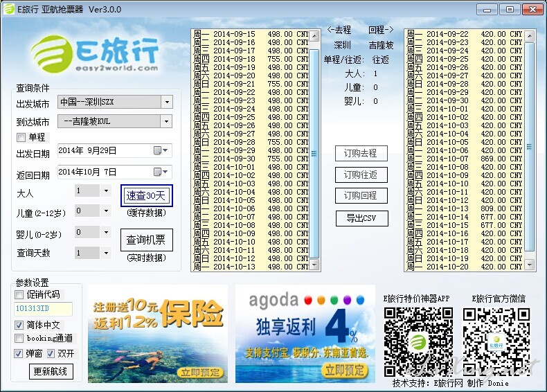The image size is (547, 392).
Task: Select outbound row 2014-10-13 498.00
Action: pyautogui.click(x=251, y=267)
